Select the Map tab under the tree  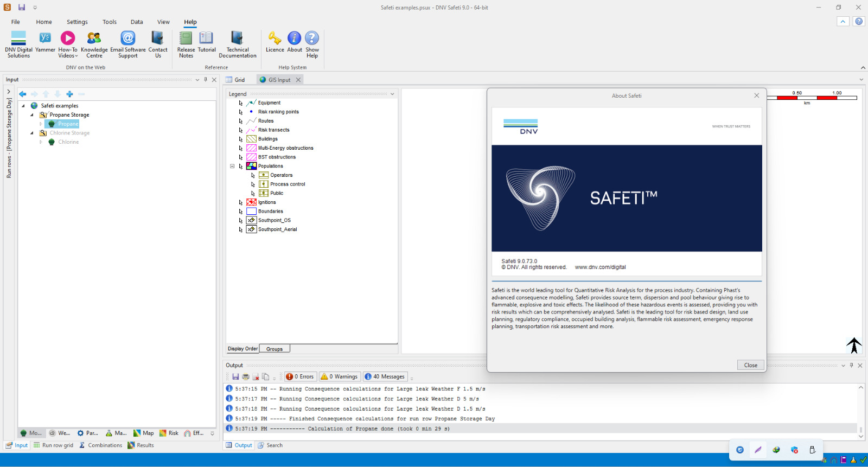click(x=144, y=433)
